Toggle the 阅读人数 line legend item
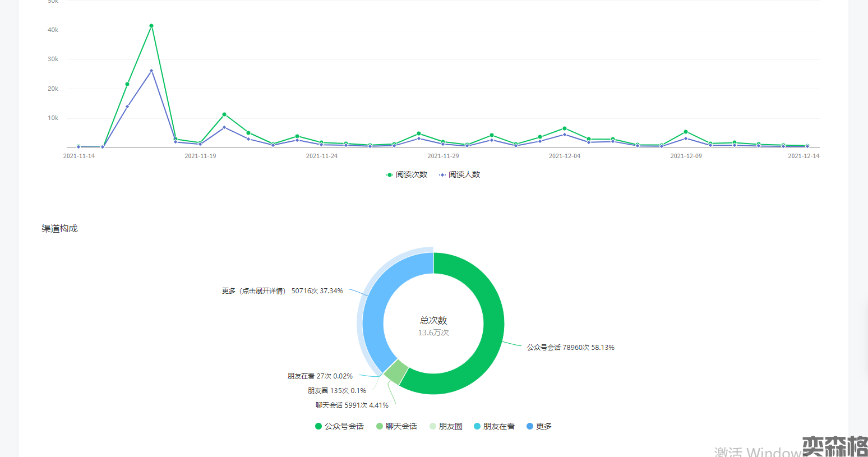Screen dimensions: 868x457 coord(460,175)
